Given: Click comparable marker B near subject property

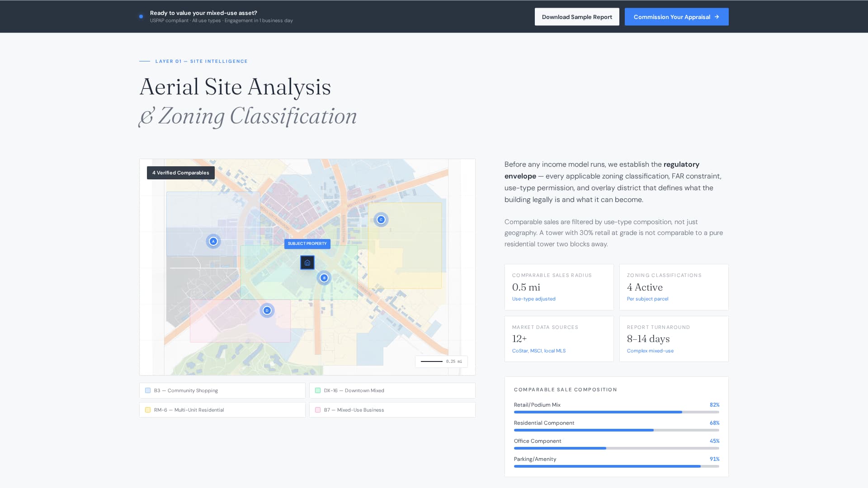Looking at the screenshot, I should [324, 278].
